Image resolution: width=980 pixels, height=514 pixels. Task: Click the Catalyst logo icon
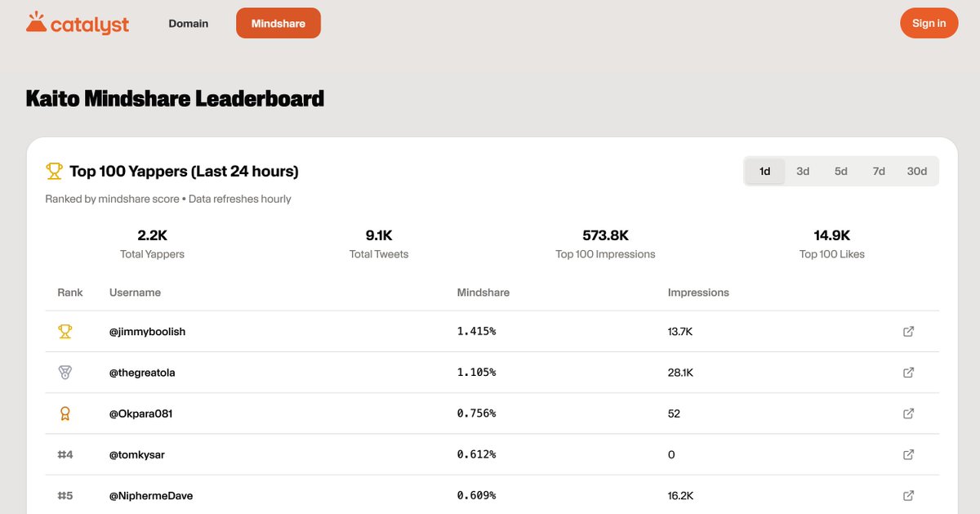tap(35, 22)
